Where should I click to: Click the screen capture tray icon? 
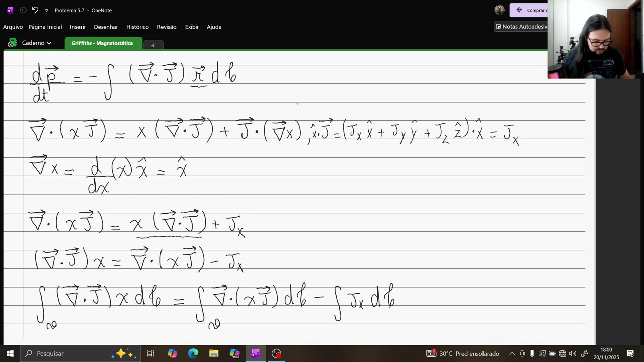(542, 353)
